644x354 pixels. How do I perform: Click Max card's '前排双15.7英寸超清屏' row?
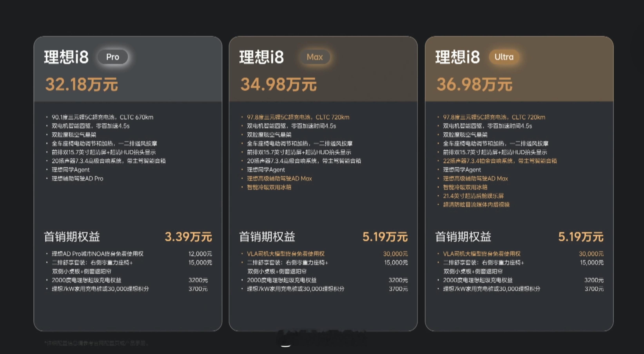coord(299,152)
